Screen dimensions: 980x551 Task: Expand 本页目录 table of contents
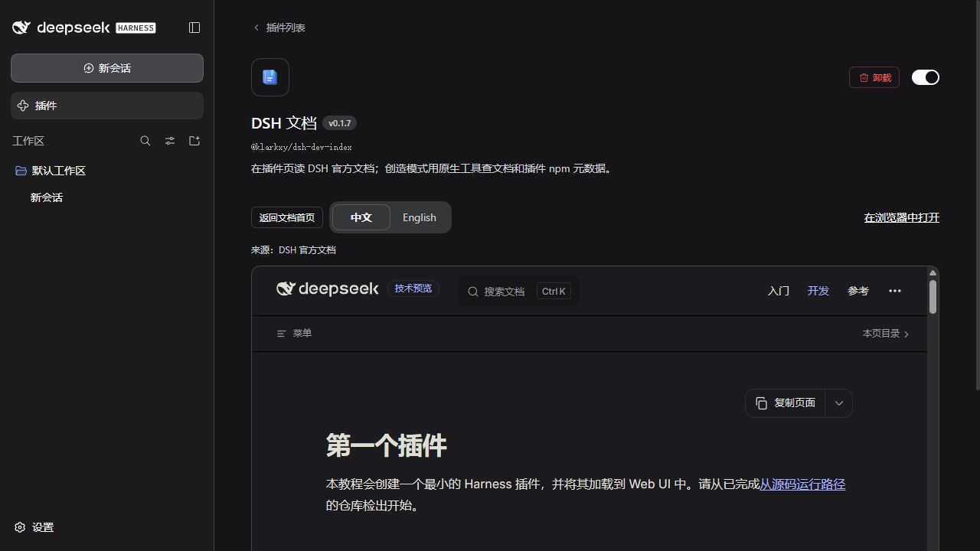coord(886,334)
